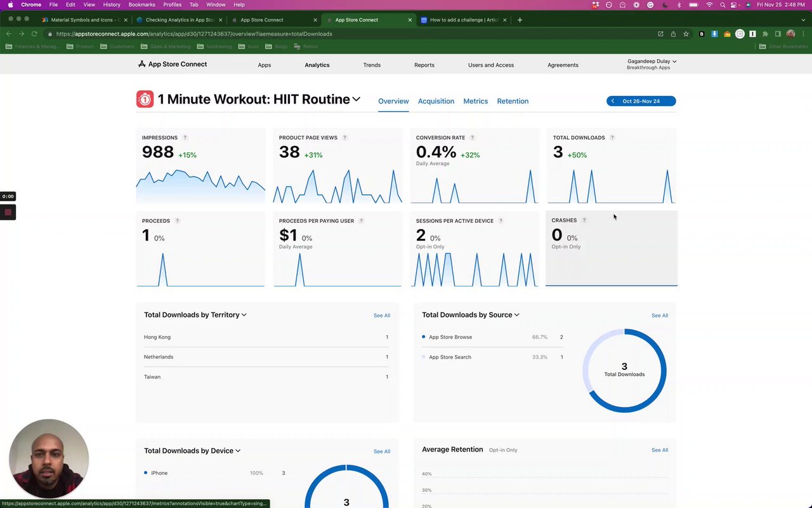Switch to Checking Analytics in App Store tab
The image size is (812, 508).
click(x=178, y=20)
